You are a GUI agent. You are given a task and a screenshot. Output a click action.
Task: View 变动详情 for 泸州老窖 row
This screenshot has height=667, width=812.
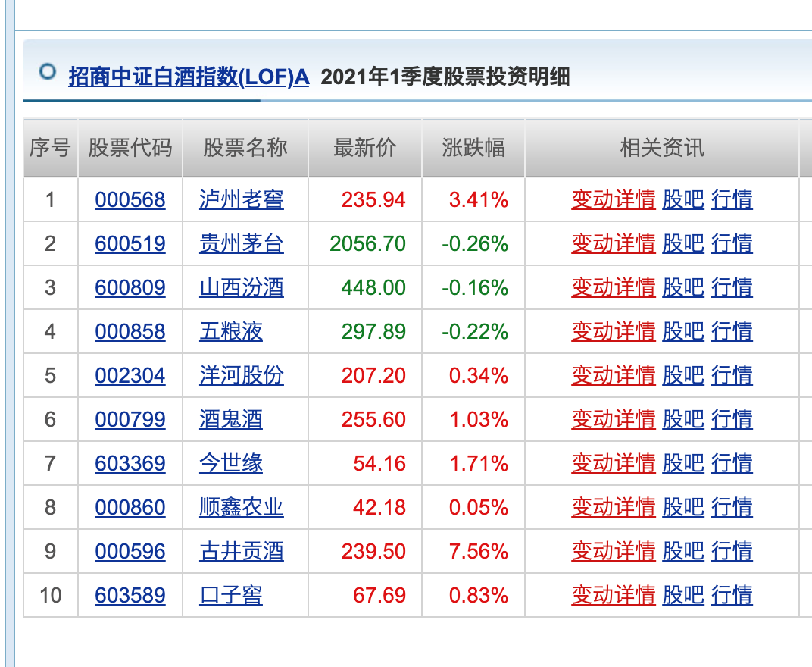tap(613, 199)
